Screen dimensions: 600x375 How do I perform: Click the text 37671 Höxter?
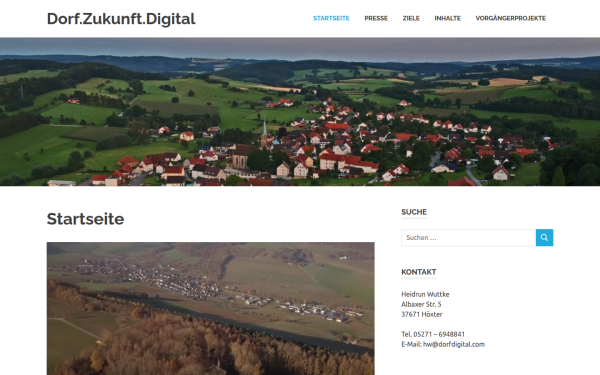[x=422, y=314]
